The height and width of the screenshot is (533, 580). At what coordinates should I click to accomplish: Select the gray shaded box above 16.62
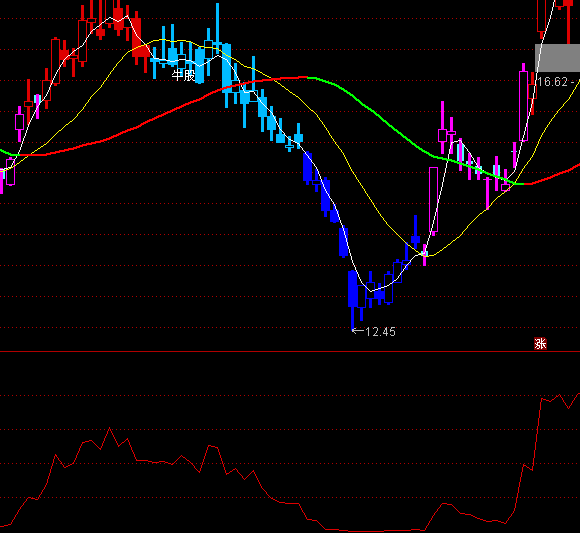(557, 58)
